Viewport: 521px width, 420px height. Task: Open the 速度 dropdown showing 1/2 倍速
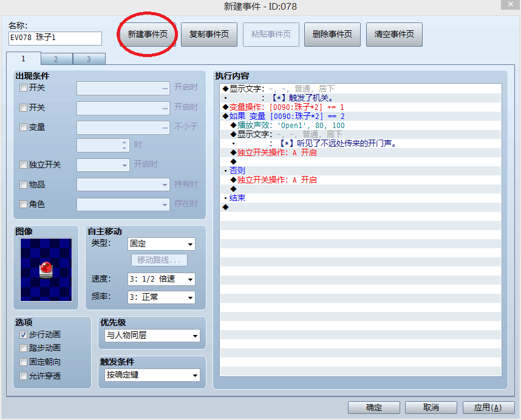click(x=161, y=279)
